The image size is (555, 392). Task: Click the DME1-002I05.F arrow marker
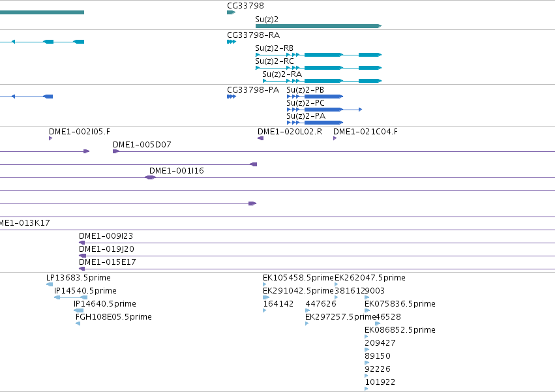(x=51, y=138)
